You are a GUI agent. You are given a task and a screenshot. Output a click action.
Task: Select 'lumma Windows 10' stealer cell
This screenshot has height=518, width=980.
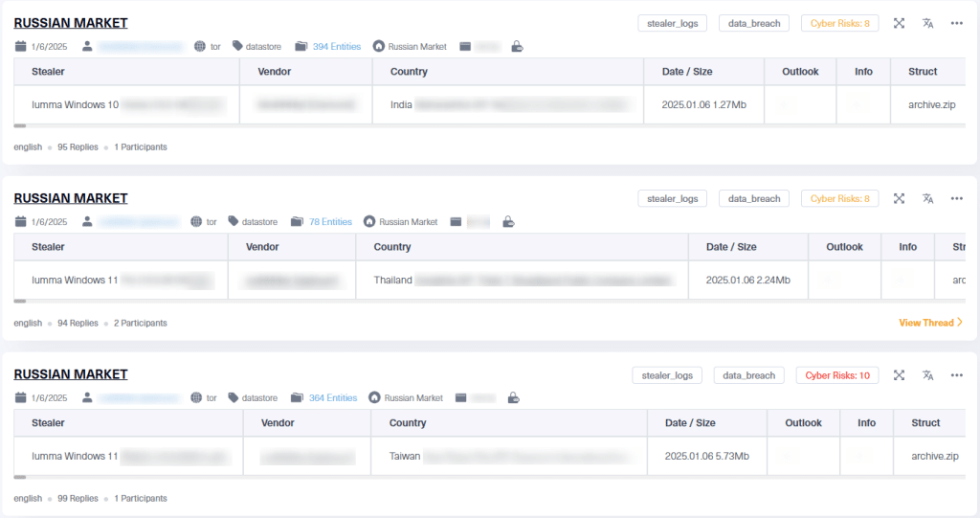pos(127,104)
